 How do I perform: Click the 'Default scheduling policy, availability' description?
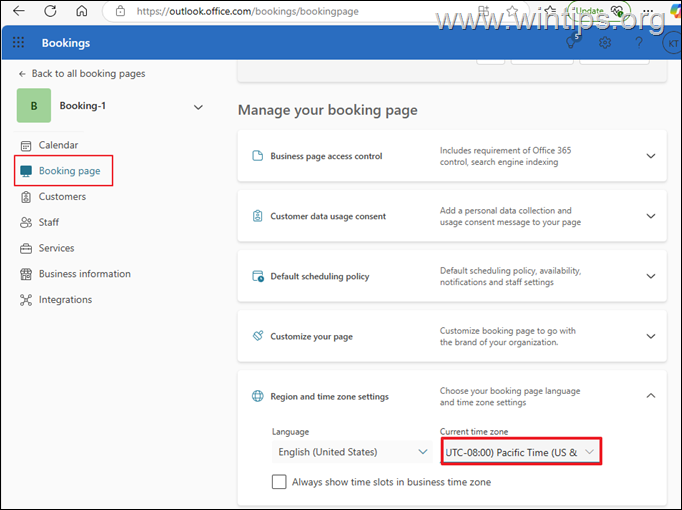tap(510, 276)
